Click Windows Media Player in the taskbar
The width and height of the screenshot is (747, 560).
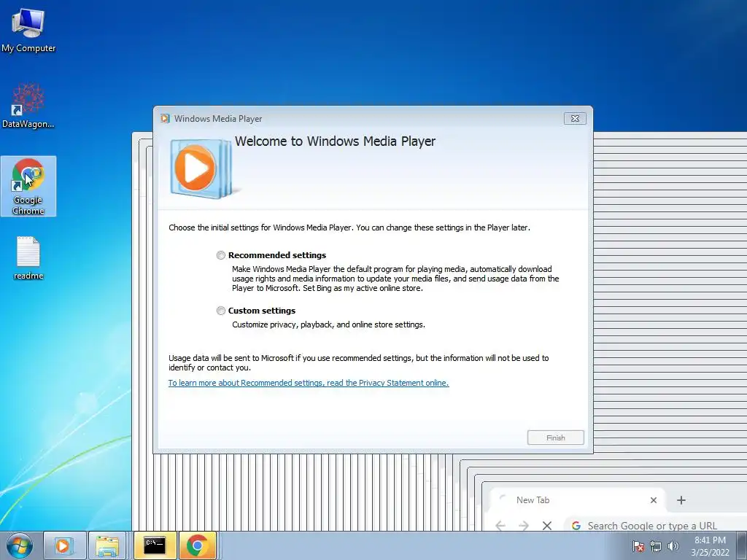[x=64, y=545]
